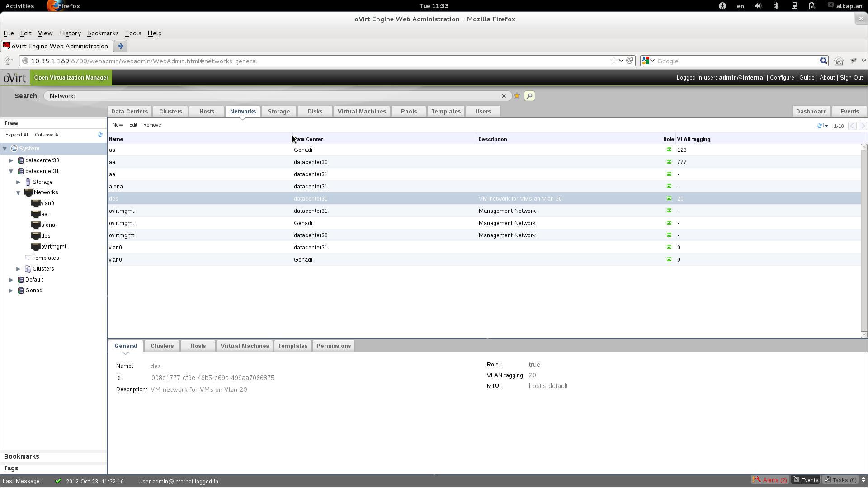Switch to the Virtual Machines main tab
This screenshot has height=488, width=868.
pos(362,112)
